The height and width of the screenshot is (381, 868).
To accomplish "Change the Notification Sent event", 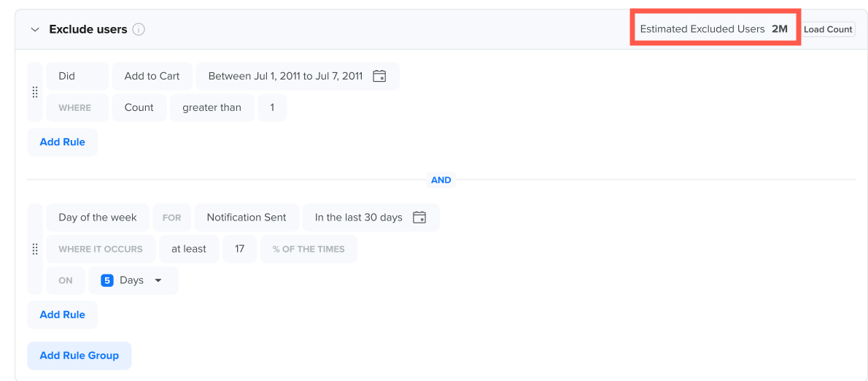I will (247, 218).
